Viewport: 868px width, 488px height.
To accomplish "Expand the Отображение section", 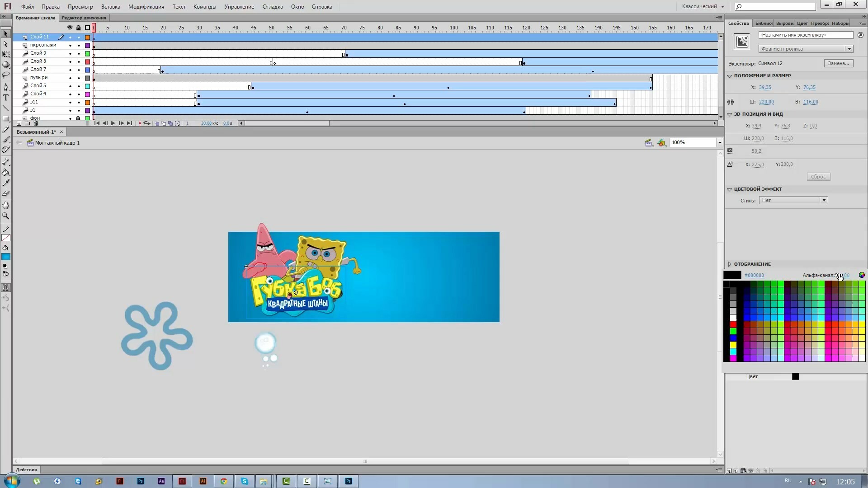I will pyautogui.click(x=729, y=264).
